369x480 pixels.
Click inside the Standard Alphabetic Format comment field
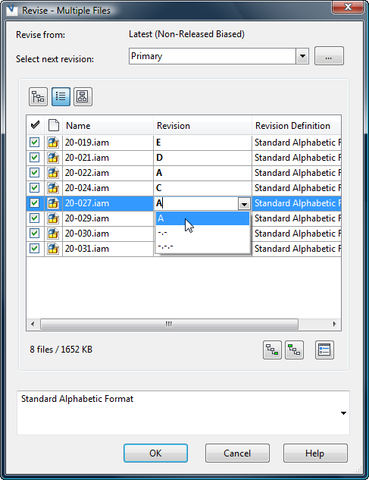click(x=183, y=413)
